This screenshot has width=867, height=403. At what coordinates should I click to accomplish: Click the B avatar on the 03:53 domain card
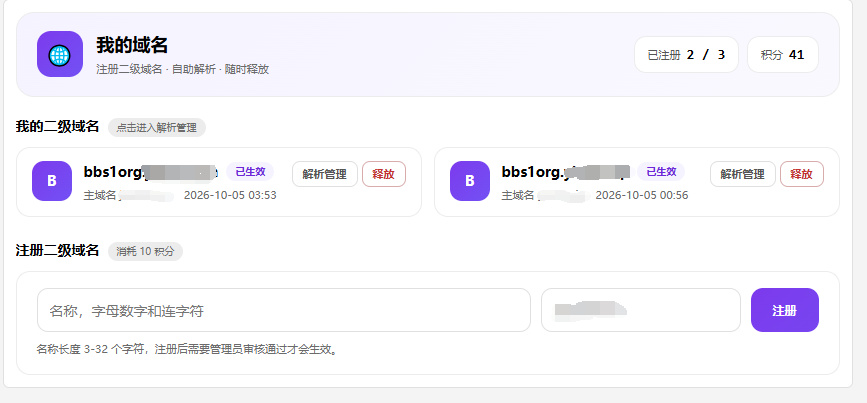click(52, 181)
